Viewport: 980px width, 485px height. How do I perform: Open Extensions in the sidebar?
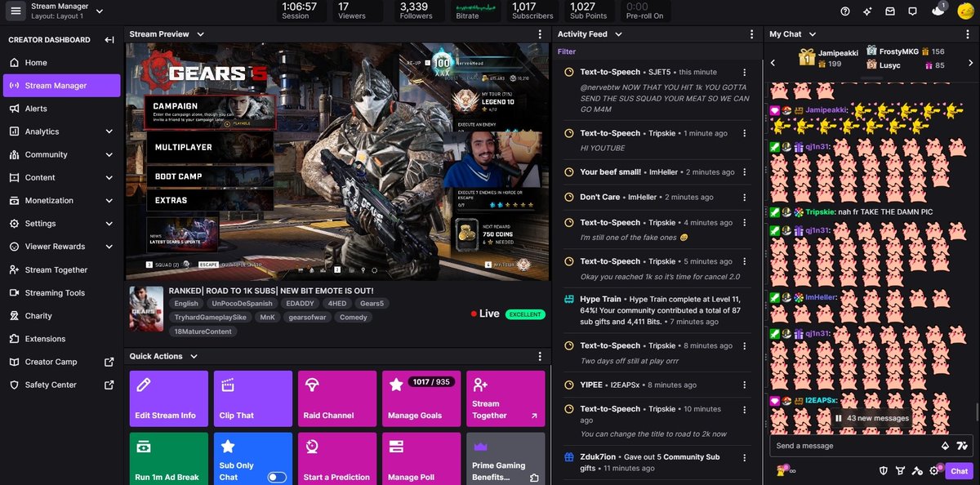click(x=61, y=339)
